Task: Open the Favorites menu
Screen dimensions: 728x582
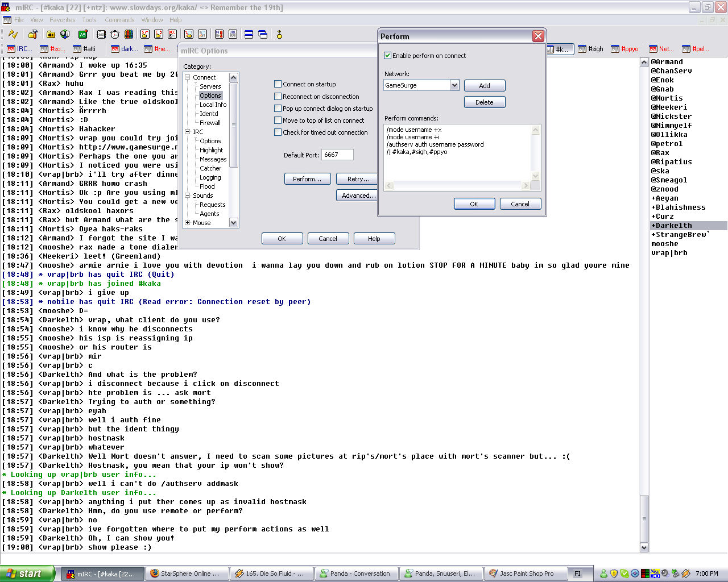Action: [x=62, y=20]
